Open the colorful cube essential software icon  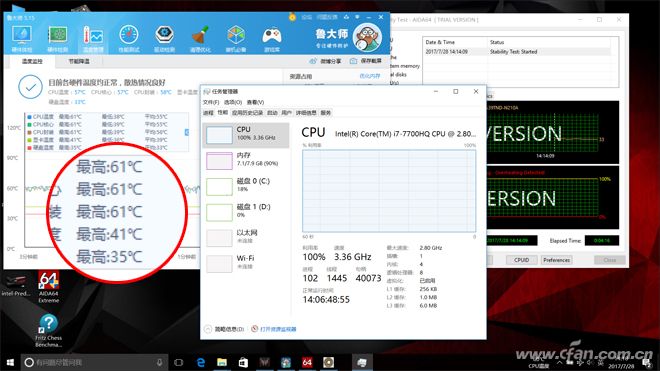click(x=236, y=39)
